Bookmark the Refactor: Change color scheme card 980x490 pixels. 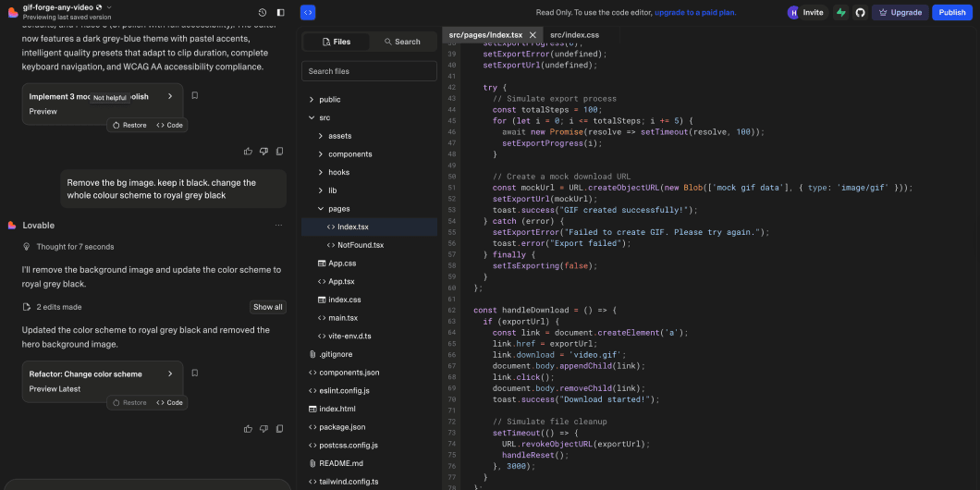tap(194, 374)
